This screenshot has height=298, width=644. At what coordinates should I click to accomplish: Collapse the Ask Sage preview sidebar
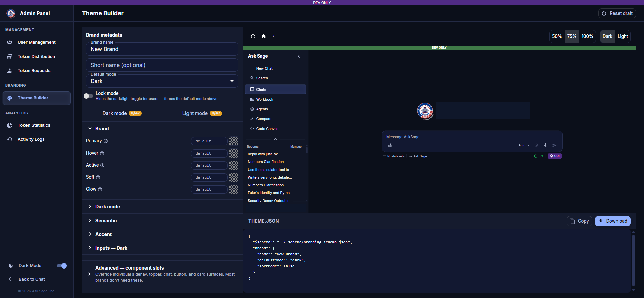[x=299, y=56]
